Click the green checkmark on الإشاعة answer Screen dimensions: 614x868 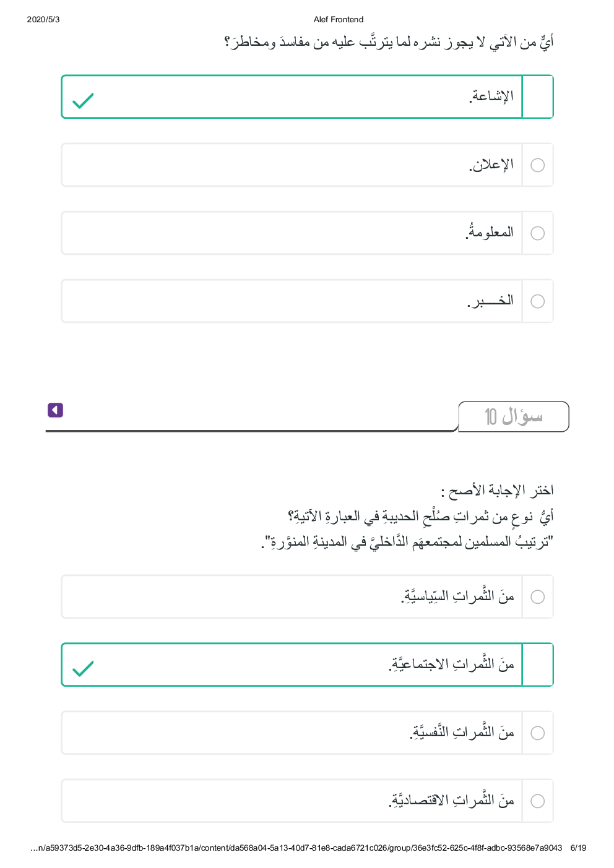(83, 100)
